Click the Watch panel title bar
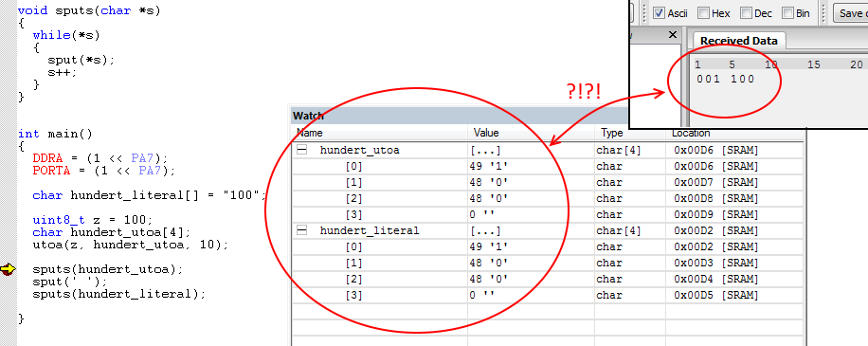Viewport: 868px width, 346px height. (460, 116)
